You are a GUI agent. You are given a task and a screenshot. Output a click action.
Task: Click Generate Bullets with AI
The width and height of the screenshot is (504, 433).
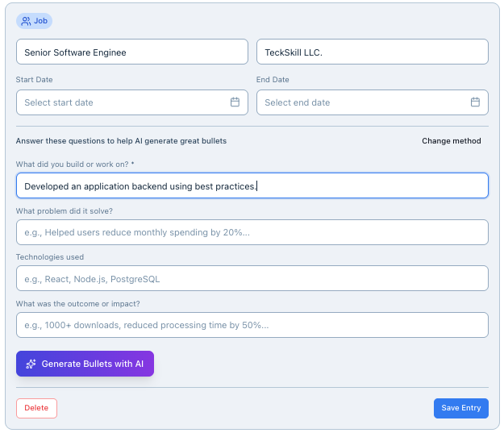[85, 364]
